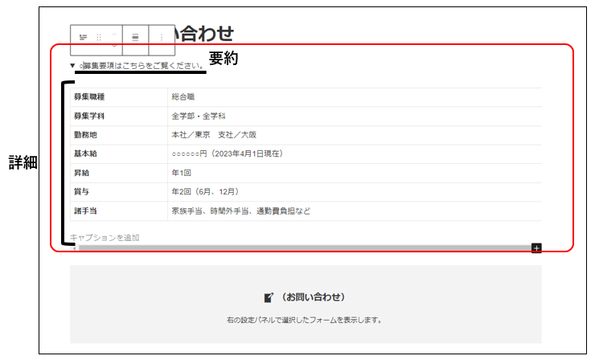
Task: Open the block options three-dot menu
Action: (162, 37)
